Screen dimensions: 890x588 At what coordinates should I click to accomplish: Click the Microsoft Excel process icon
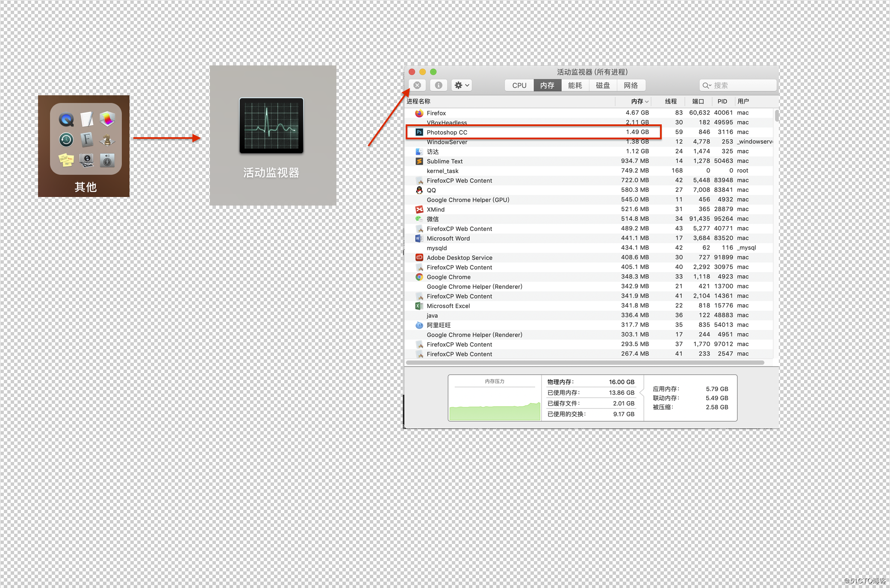click(x=419, y=306)
